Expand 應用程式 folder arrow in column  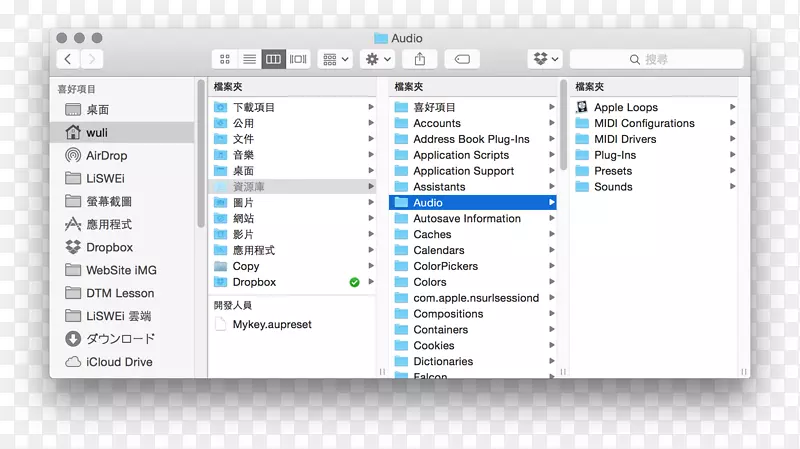(371, 250)
